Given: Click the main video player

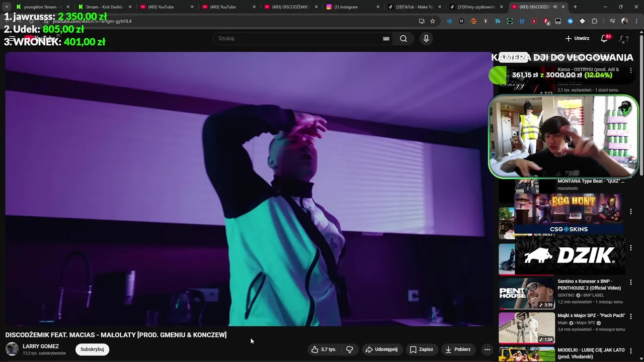Looking at the screenshot, I should [x=249, y=189].
